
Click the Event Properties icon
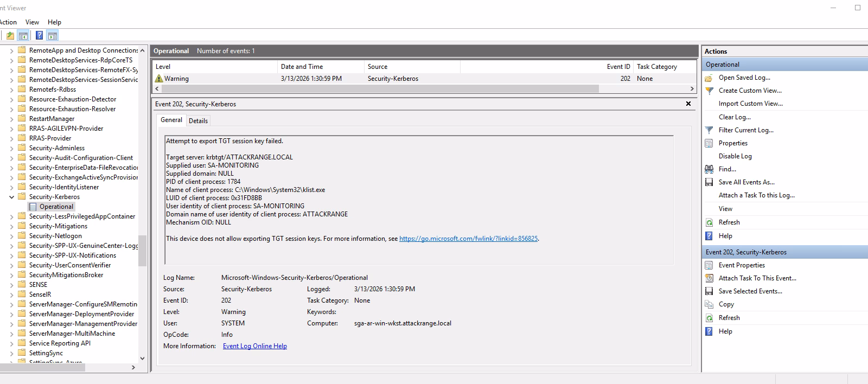click(x=709, y=265)
